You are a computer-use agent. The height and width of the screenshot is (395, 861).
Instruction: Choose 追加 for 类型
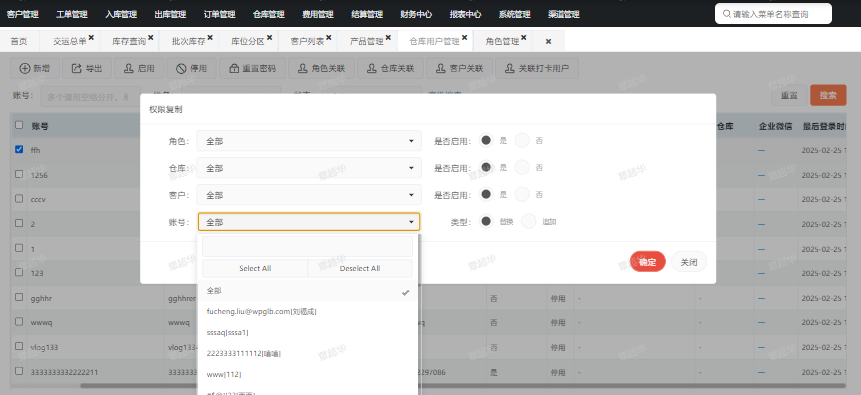pos(528,221)
